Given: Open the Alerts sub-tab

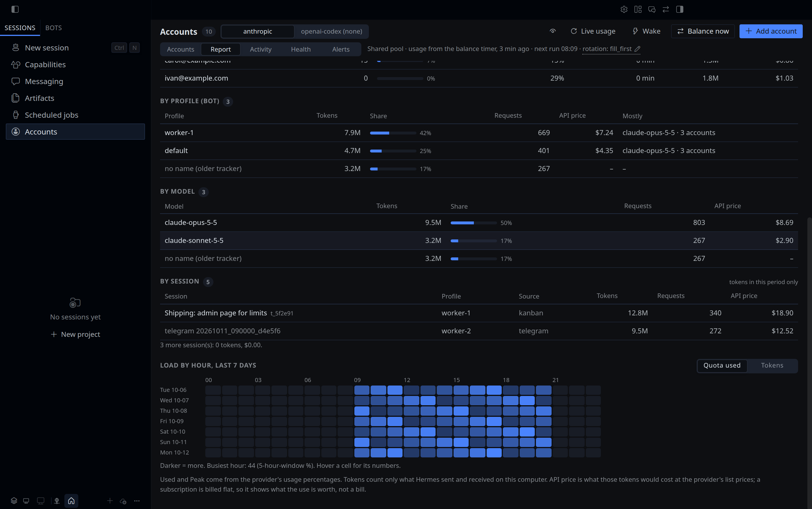Looking at the screenshot, I should [x=341, y=49].
